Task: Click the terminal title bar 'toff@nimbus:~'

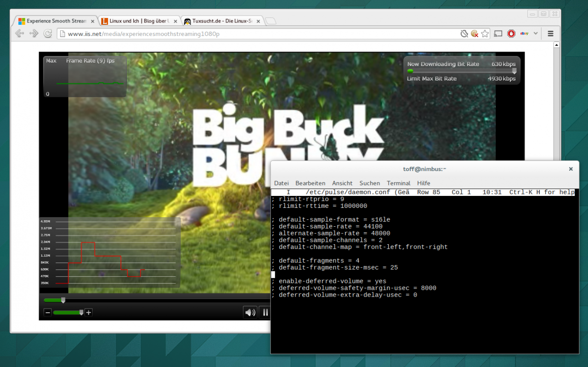Action: pos(424,169)
